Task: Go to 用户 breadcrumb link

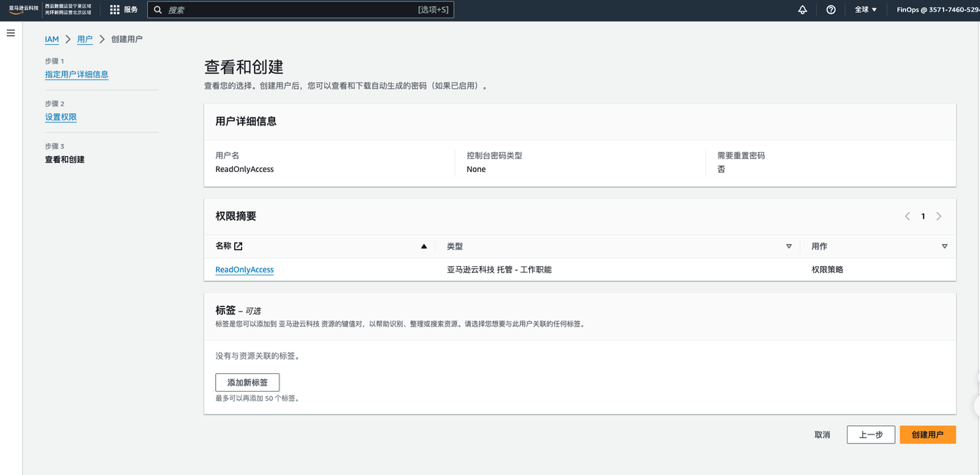Action: coord(85,39)
